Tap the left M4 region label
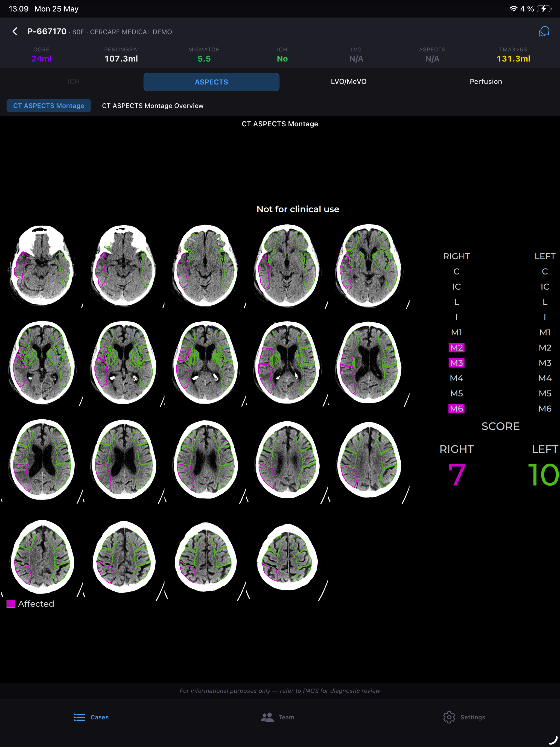Image resolution: width=560 pixels, height=747 pixels. 545,378
